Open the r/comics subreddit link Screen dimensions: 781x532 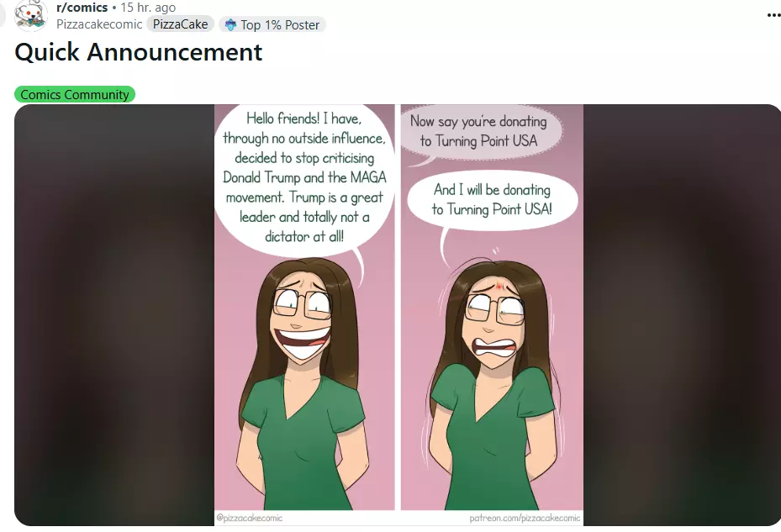click(x=82, y=8)
